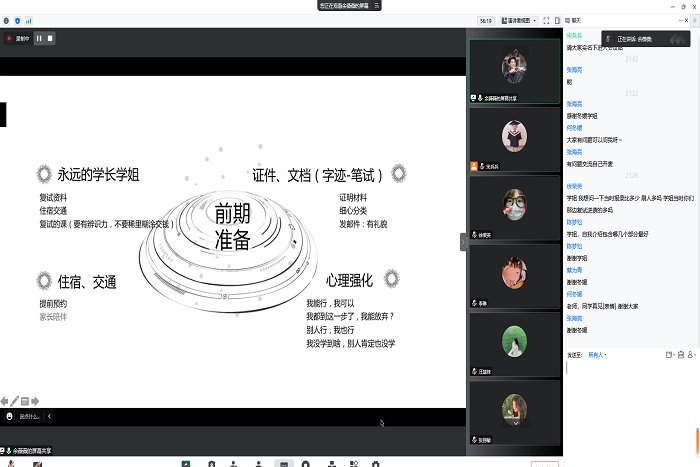Open the slide menu icon

(24, 402)
